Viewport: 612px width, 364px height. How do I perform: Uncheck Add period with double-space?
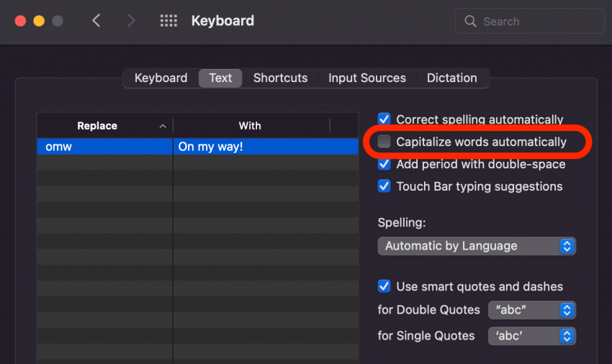tap(384, 164)
